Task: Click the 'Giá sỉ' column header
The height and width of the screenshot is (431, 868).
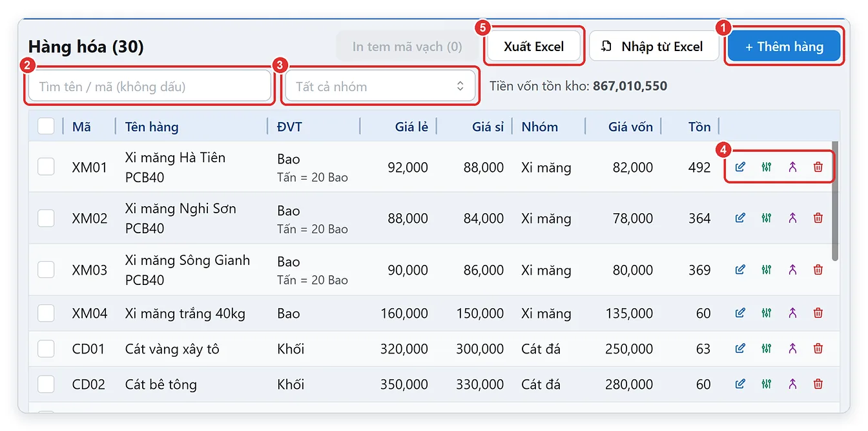Action: click(x=488, y=127)
